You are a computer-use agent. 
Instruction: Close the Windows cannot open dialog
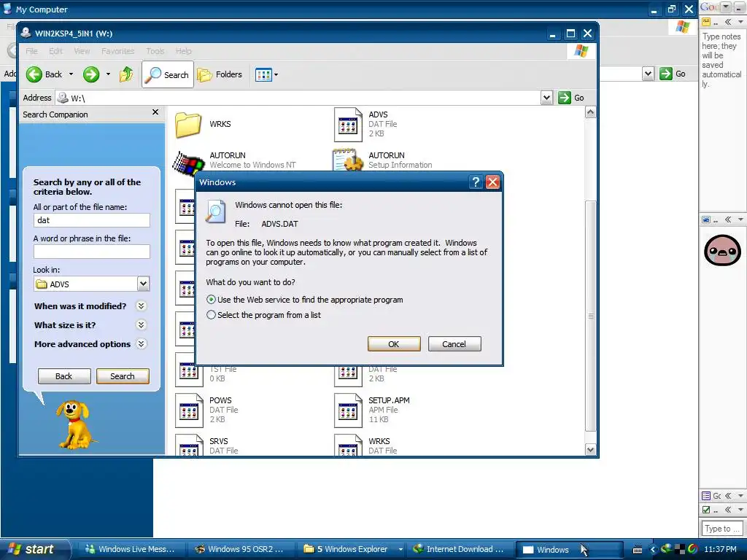tap(492, 182)
